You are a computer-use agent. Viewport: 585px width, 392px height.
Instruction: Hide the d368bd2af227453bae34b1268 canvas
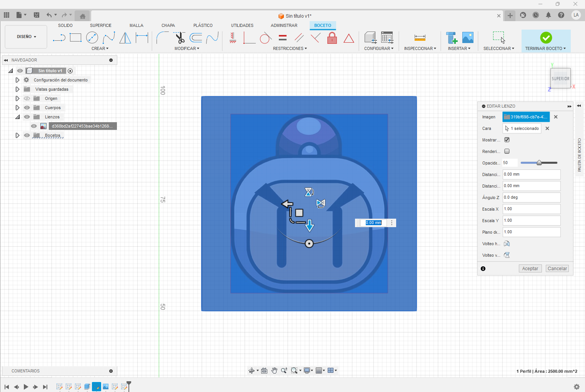click(x=34, y=126)
